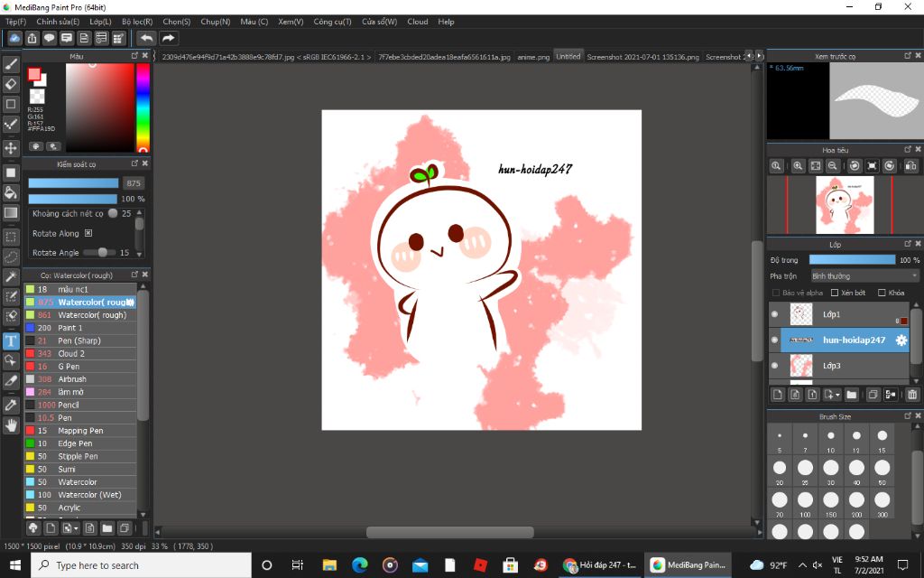
Task: Toggle the Rotate Along checkbox
Action: (88, 233)
